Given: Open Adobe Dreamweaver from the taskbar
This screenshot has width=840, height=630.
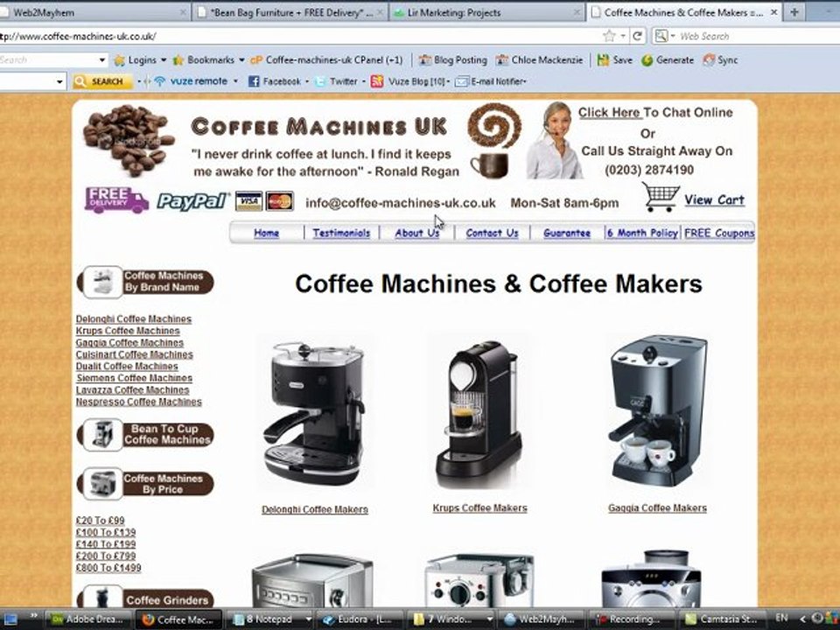Looking at the screenshot, I should click(x=87, y=619).
